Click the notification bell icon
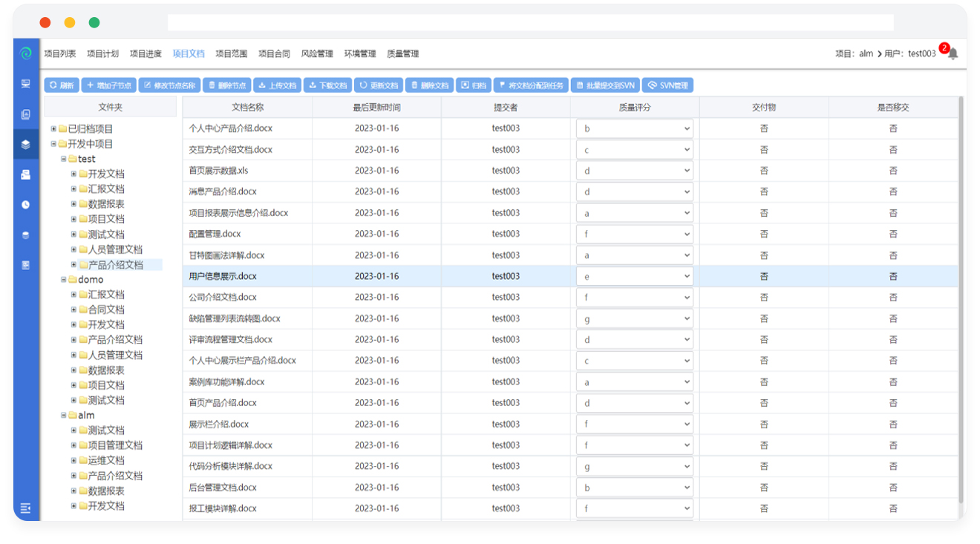Screen dimensions: 980x544 coord(953,54)
